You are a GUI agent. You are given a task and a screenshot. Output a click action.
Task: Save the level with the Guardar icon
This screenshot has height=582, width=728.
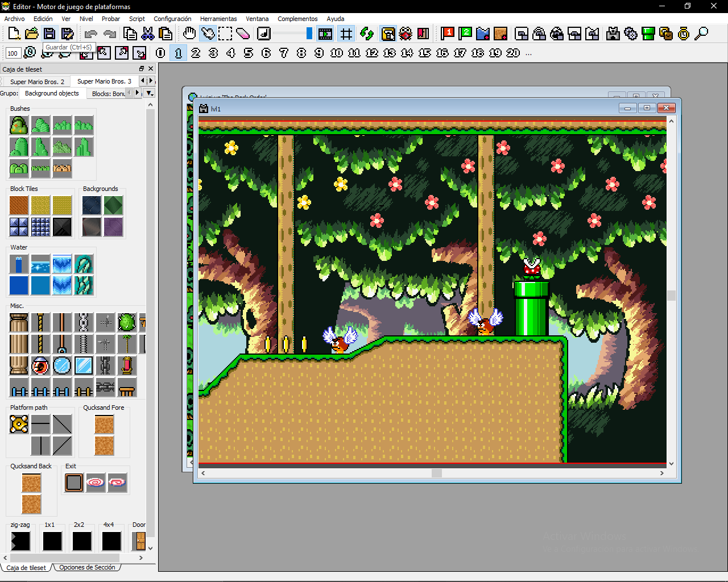49,34
